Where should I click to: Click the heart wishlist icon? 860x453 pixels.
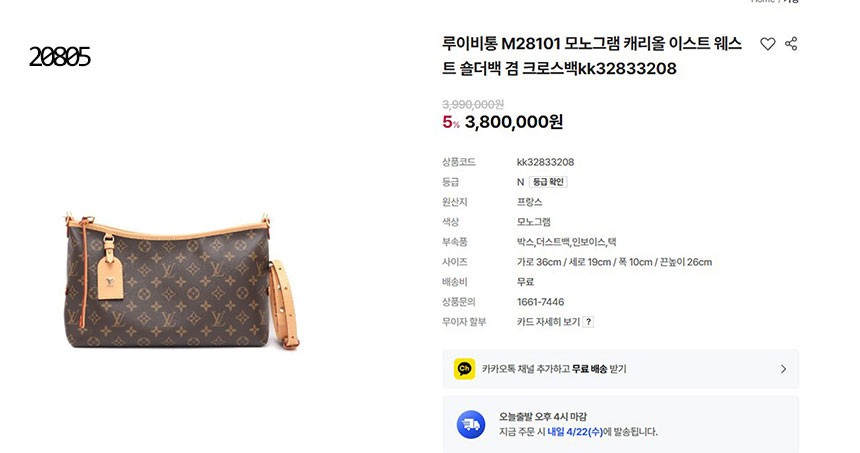(x=767, y=44)
